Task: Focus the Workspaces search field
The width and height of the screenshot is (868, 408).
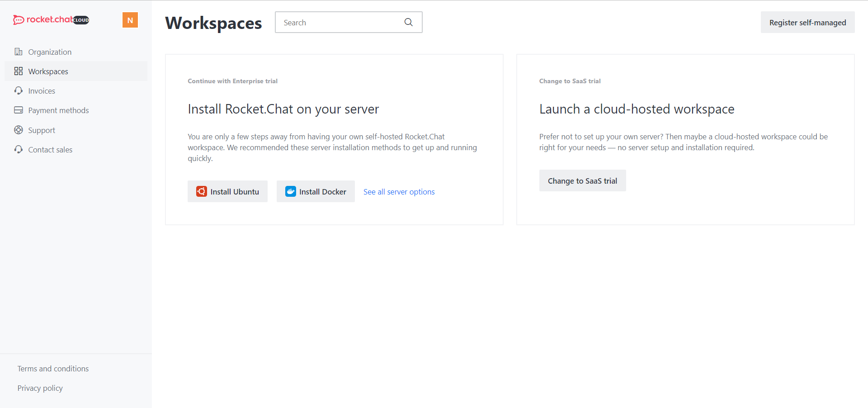Action: pyautogui.click(x=349, y=22)
